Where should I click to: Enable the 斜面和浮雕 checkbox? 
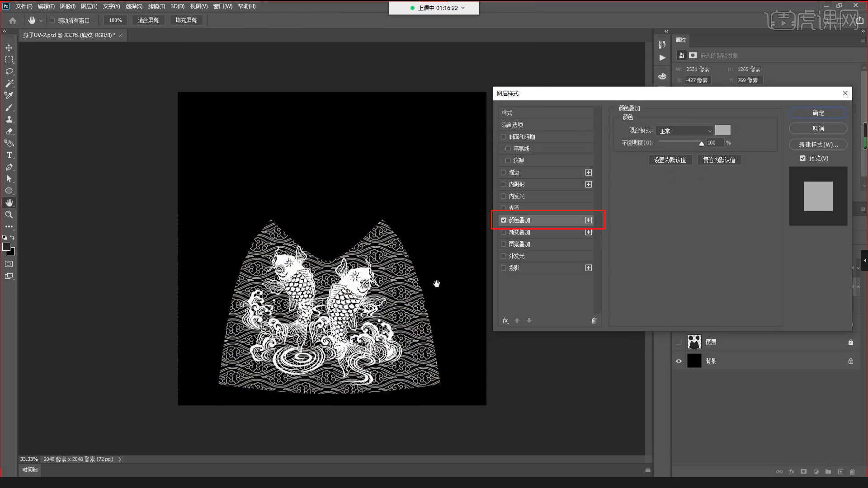pos(503,136)
